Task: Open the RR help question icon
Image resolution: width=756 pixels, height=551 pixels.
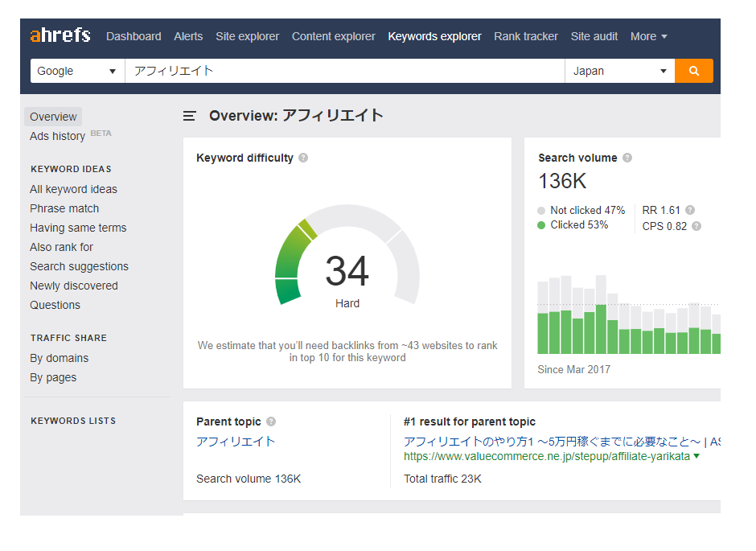Action: (690, 210)
